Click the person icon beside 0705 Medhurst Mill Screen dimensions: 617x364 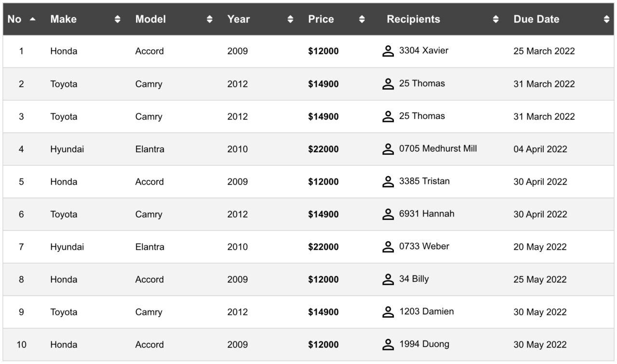pyautogui.click(x=388, y=149)
